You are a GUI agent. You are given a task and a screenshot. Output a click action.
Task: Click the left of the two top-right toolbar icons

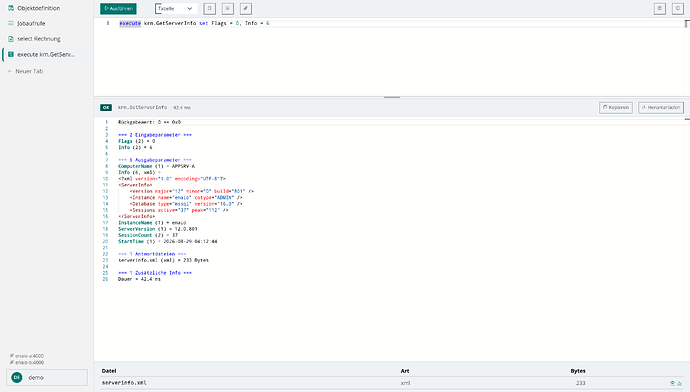[x=660, y=8]
